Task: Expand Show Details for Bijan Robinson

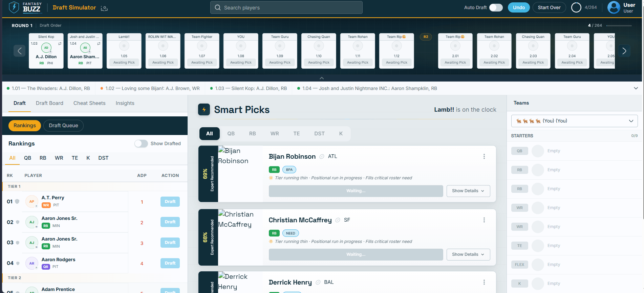Action: pos(468,191)
